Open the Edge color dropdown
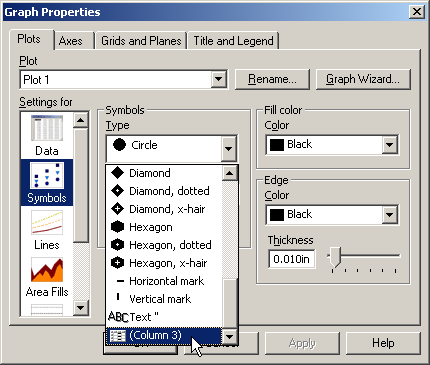This screenshot has height=365, width=430. [x=389, y=214]
